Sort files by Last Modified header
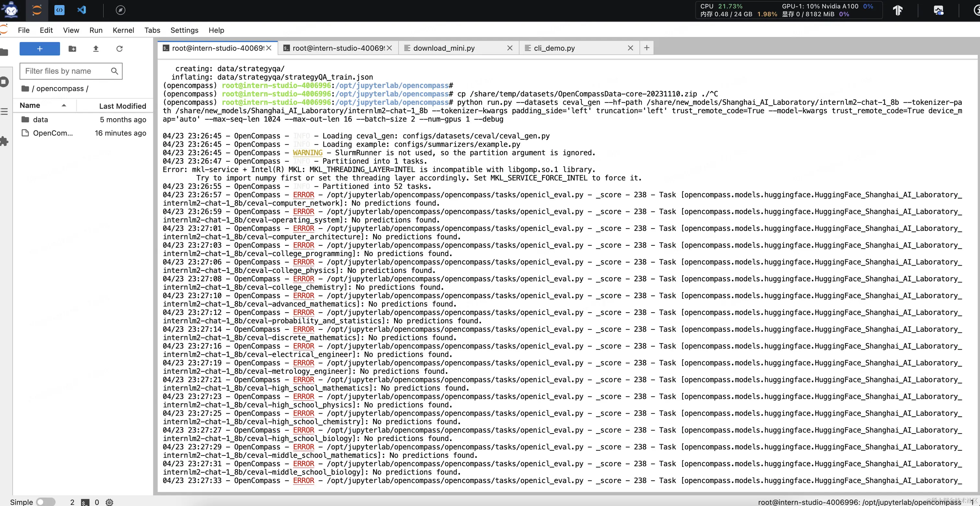 pyautogui.click(x=122, y=106)
